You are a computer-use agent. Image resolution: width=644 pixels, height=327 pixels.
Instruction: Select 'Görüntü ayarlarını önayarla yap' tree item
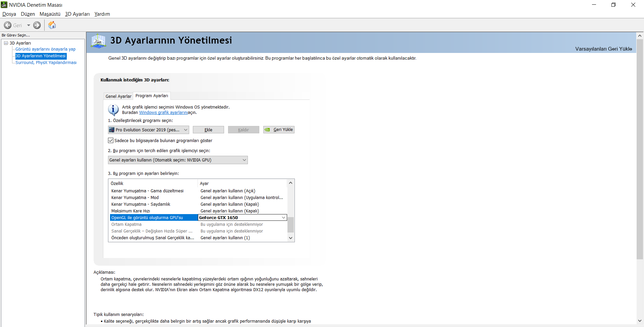pos(45,49)
